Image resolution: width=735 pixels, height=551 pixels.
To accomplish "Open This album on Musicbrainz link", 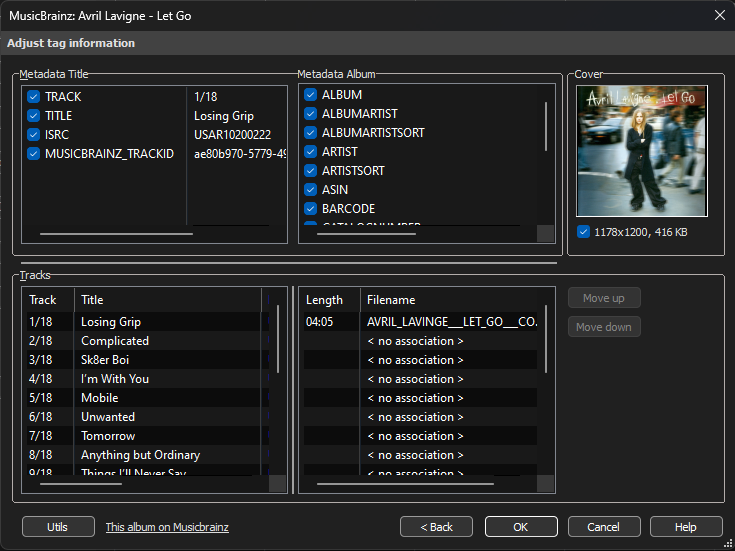I will [x=167, y=527].
